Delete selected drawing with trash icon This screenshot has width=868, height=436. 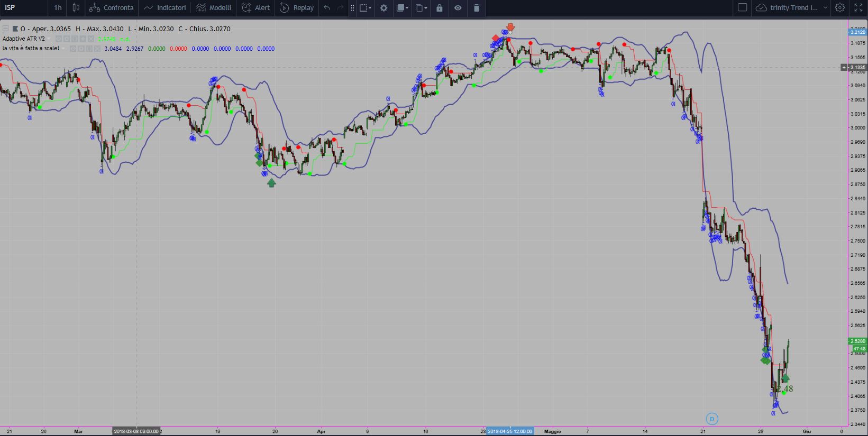tap(476, 8)
